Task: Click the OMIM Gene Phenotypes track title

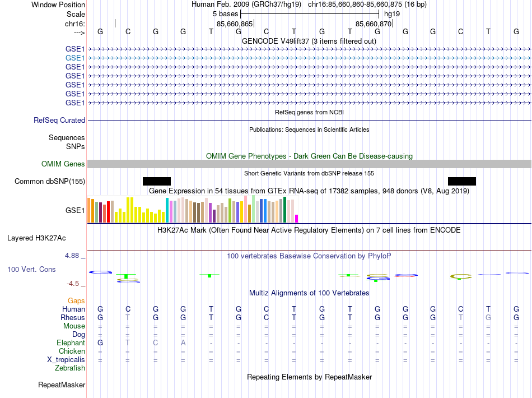Action: [310, 156]
